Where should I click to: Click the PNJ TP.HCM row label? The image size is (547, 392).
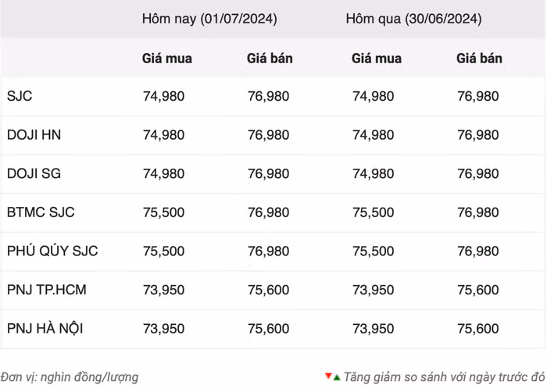(46, 290)
